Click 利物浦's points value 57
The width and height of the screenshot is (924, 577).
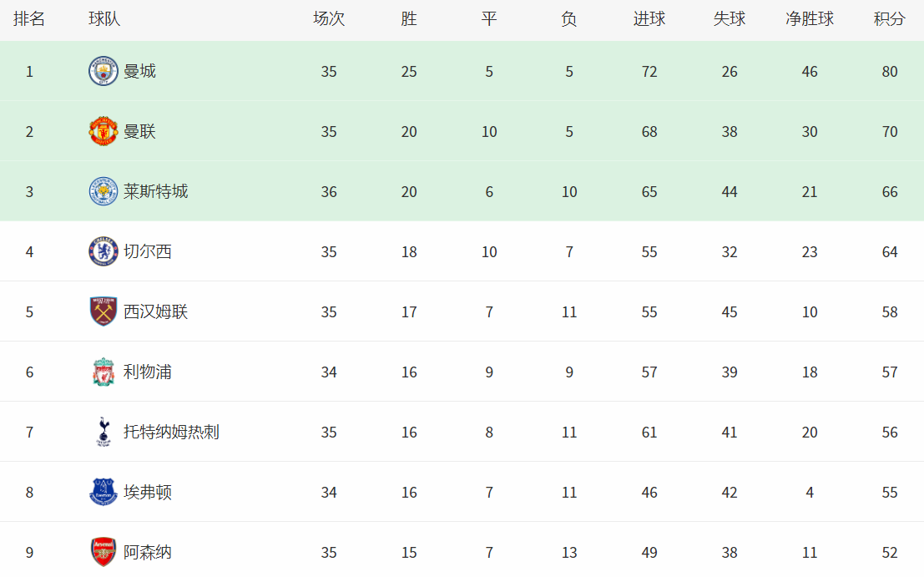click(x=889, y=372)
